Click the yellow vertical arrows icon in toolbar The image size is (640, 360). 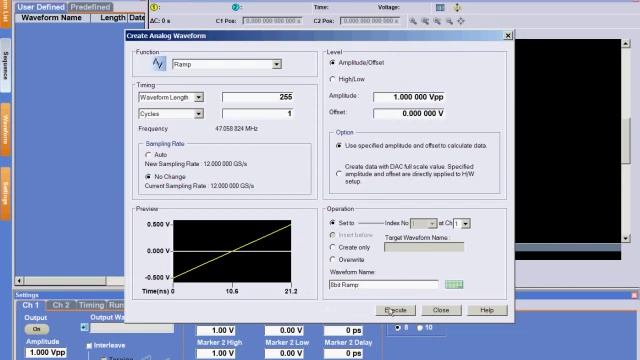coord(457,7)
